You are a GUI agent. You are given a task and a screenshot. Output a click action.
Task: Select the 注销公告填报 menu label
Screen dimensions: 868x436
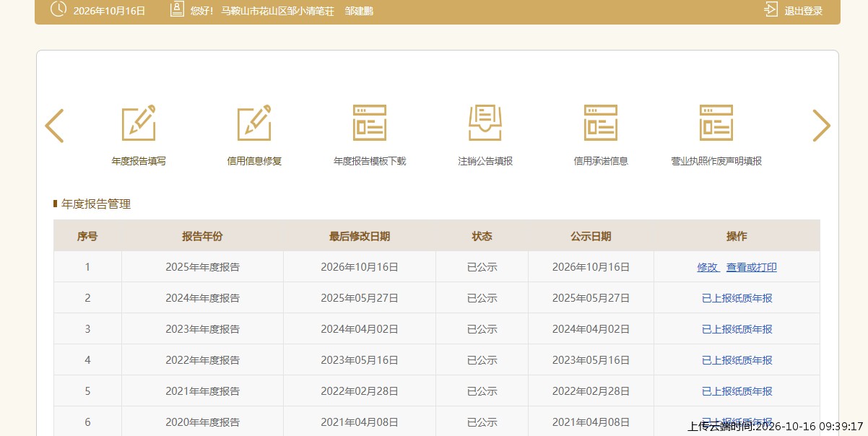485,161
